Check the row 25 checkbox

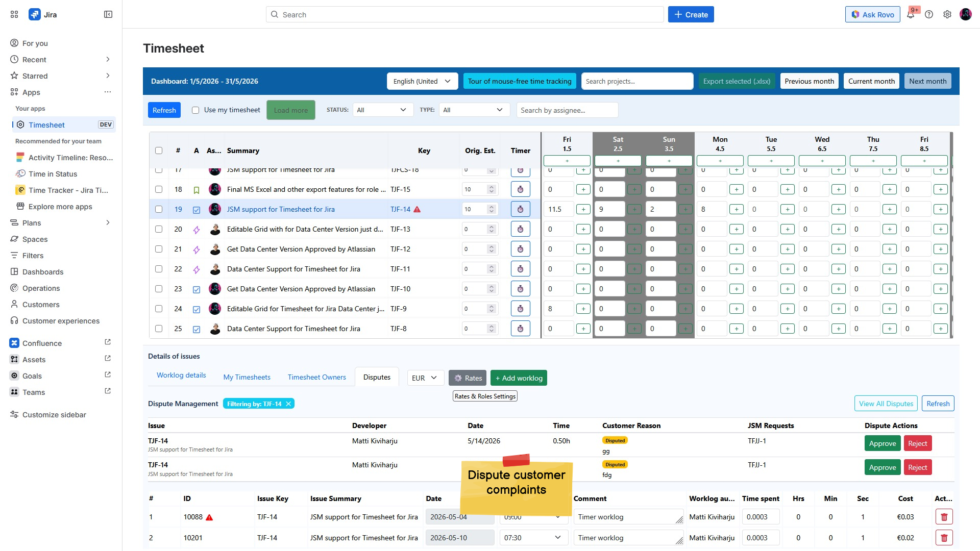(159, 329)
